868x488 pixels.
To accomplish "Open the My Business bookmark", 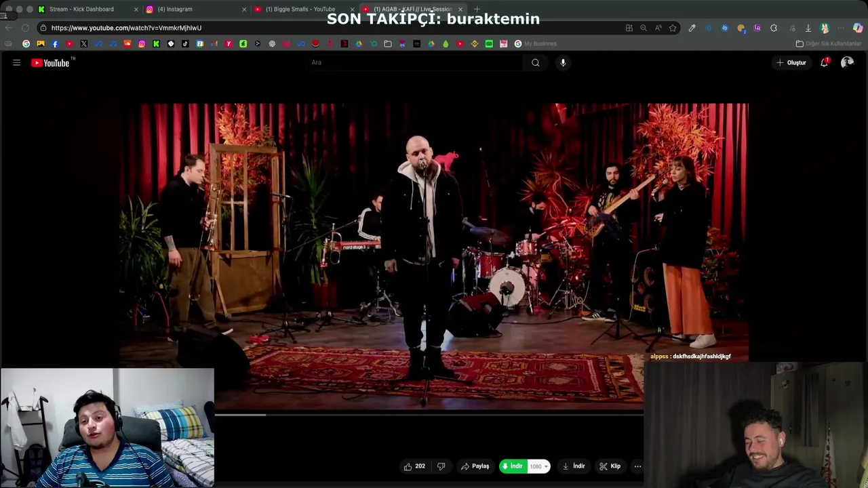I will point(535,43).
